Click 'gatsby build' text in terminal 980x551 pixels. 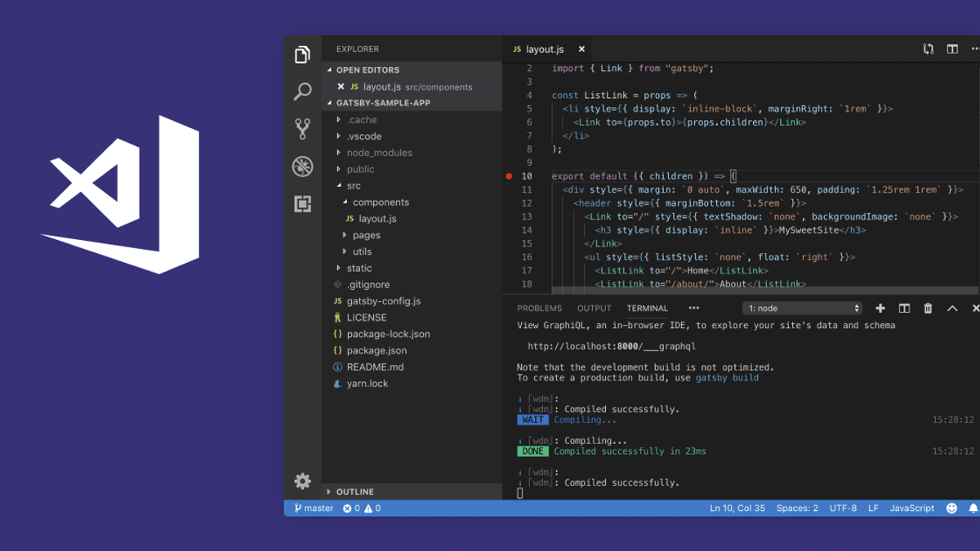click(728, 378)
